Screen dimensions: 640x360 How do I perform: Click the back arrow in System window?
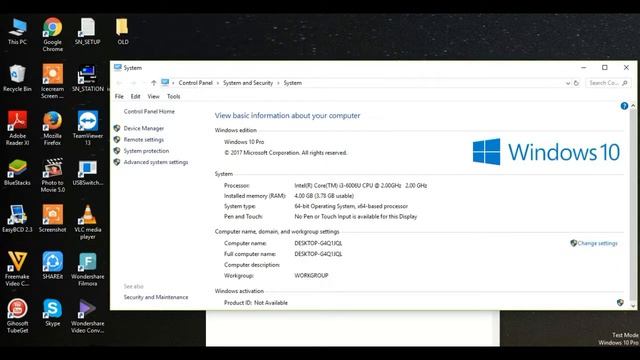click(120, 83)
